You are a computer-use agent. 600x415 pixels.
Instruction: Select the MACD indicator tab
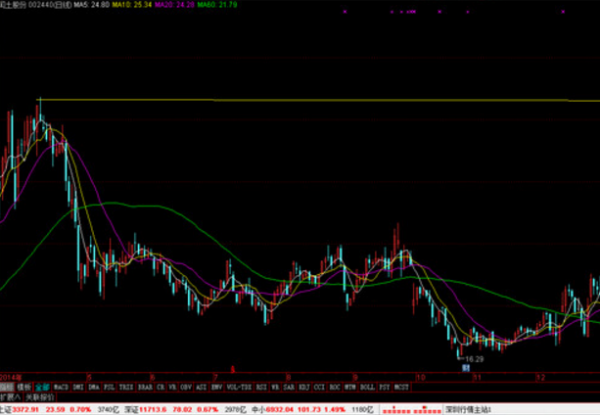[x=60, y=387]
